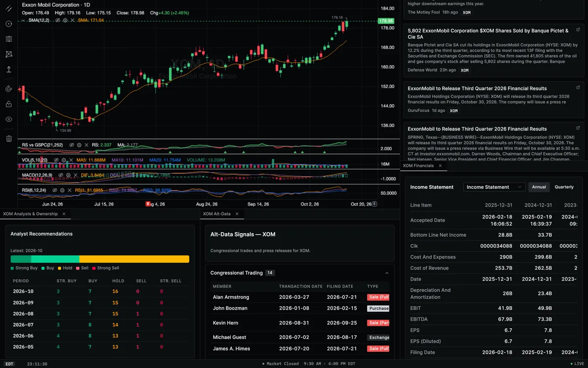Image resolution: width=588 pixels, height=368 pixels.
Task: Open RS vs GSPC indicator settings gear
Action: [79, 145]
